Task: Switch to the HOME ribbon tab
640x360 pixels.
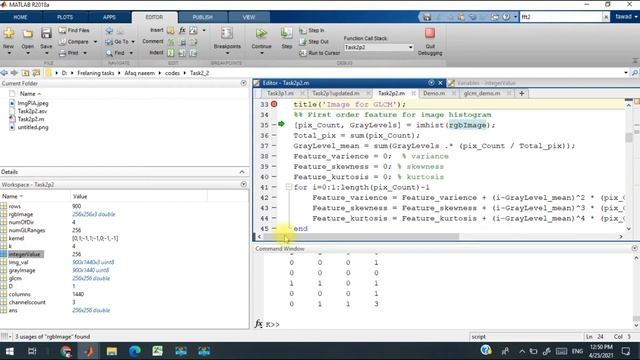Action: coord(20,17)
